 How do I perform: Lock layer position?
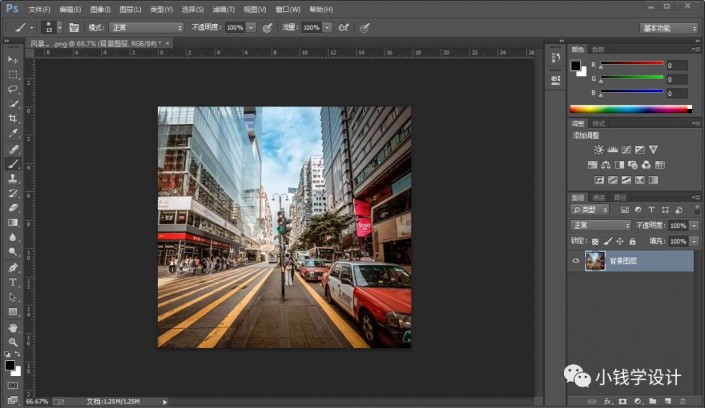pos(620,242)
